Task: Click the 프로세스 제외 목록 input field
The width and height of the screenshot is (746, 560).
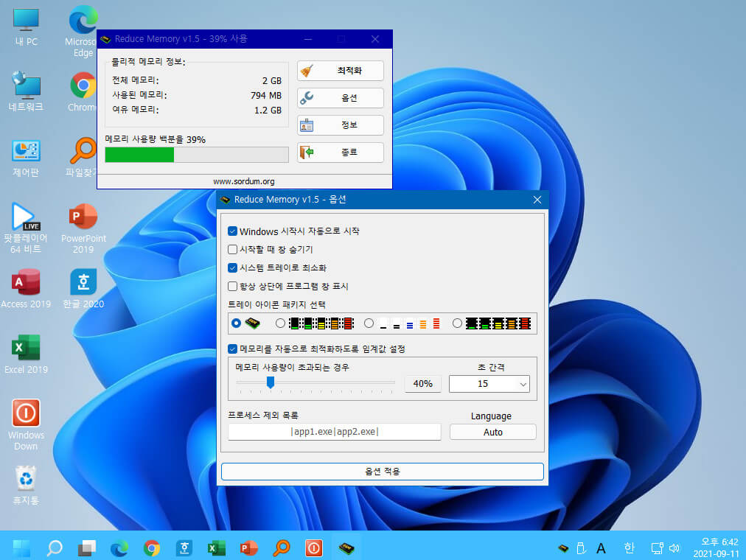Action: [335, 432]
